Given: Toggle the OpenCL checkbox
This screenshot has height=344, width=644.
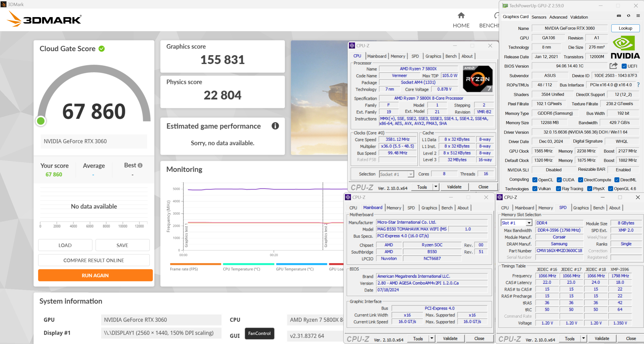Looking at the screenshot, I should click(535, 180).
